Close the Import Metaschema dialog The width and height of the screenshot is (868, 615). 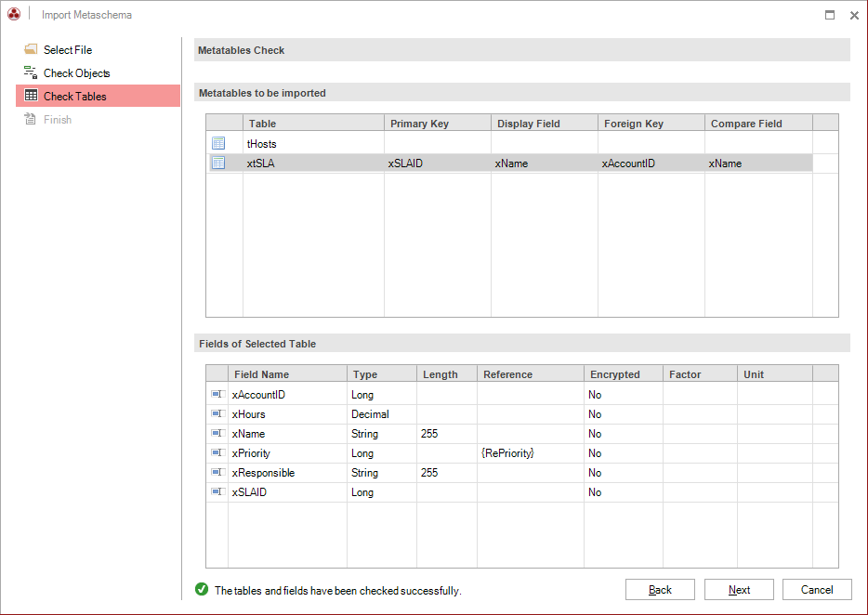(854, 16)
